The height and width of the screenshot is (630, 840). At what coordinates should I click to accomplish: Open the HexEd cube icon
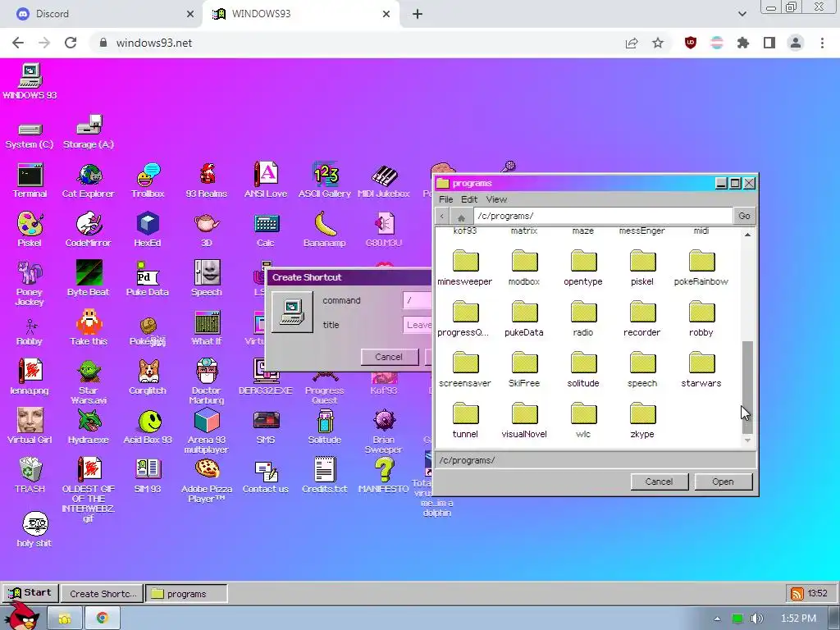click(148, 230)
